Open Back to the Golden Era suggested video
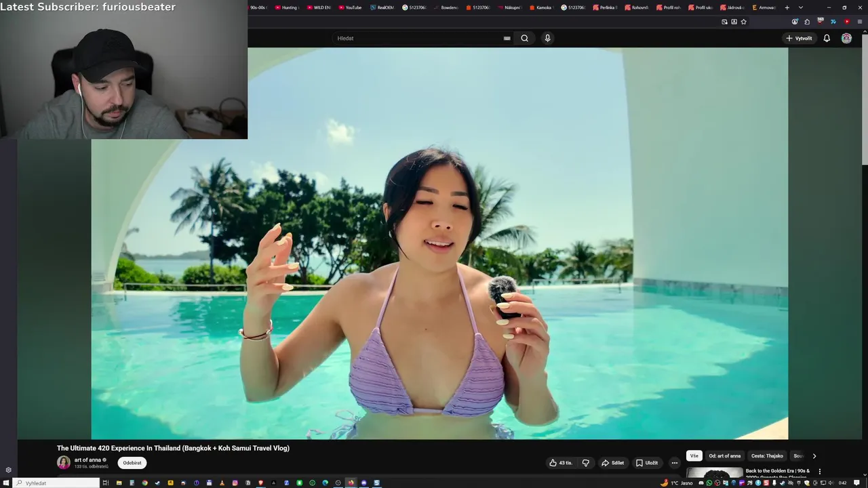Image resolution: width=868 pixels, height=488 pixels. (x=778, y=473)
